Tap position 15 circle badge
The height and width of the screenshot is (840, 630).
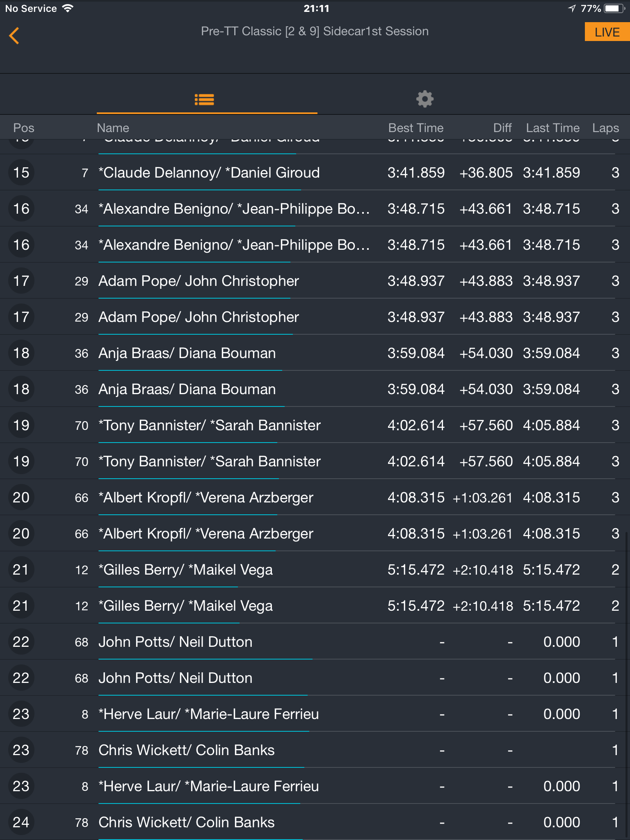point(21,172)
